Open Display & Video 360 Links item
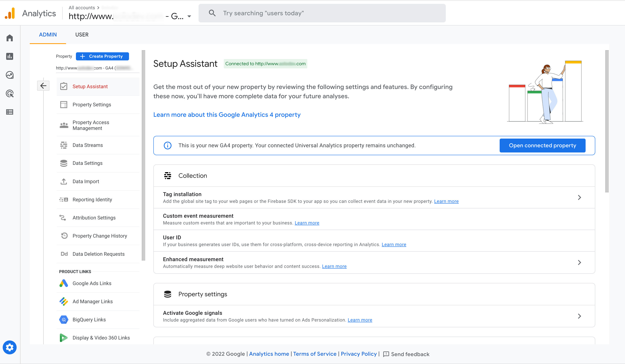This screenshot has height=364, width=625. point(98,338)
